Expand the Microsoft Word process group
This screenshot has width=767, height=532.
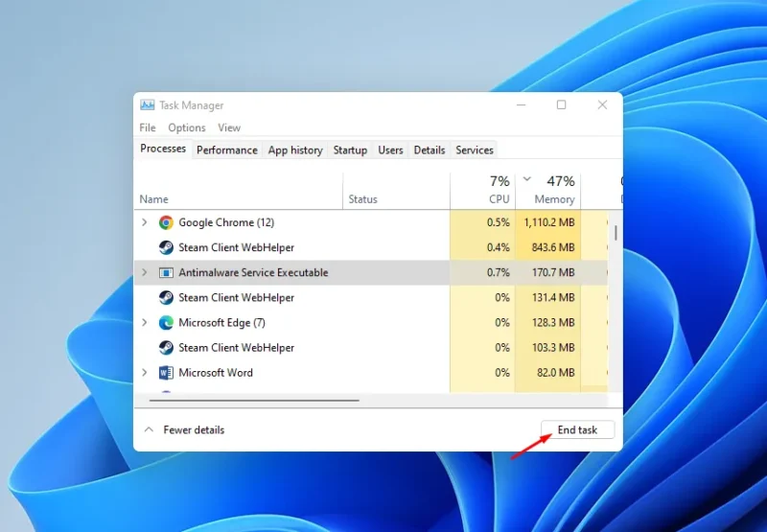(145, 373)
